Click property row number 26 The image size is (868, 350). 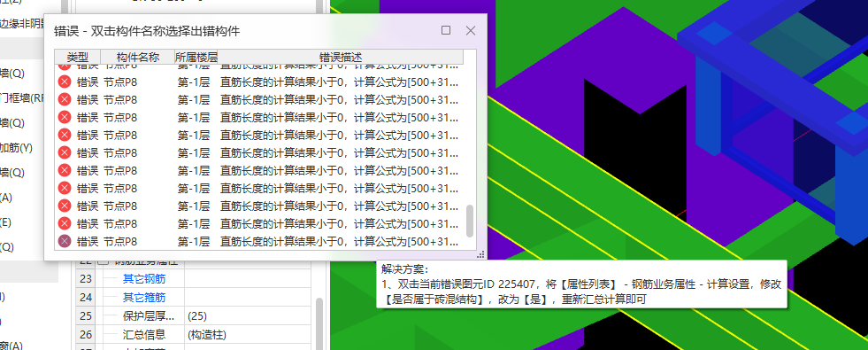tap(86, 335)
